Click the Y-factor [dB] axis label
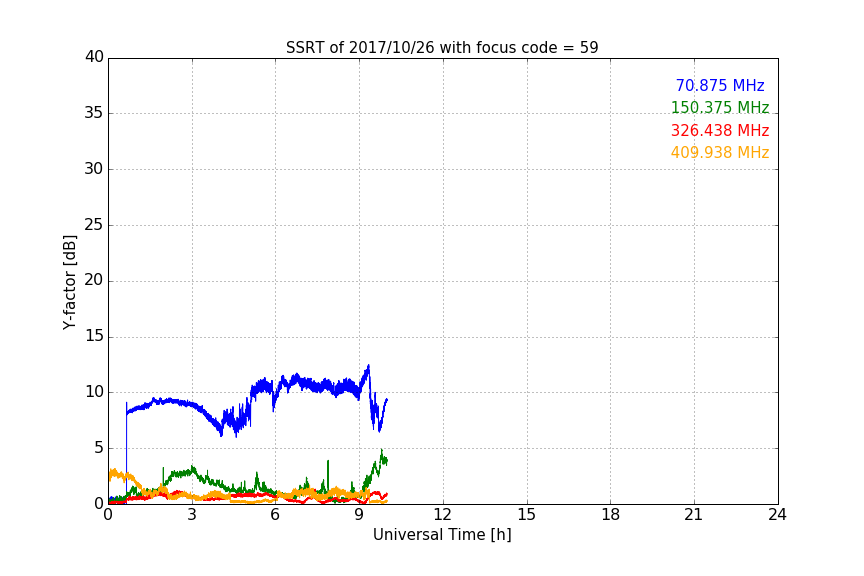The height and width of the screenshot is (576, 864). (69, 282)
